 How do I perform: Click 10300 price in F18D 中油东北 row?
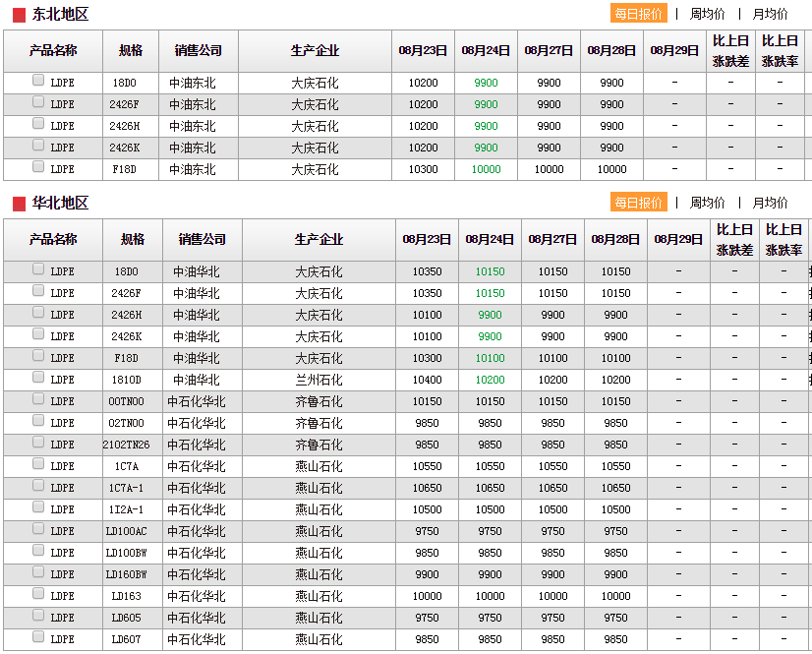423,169
